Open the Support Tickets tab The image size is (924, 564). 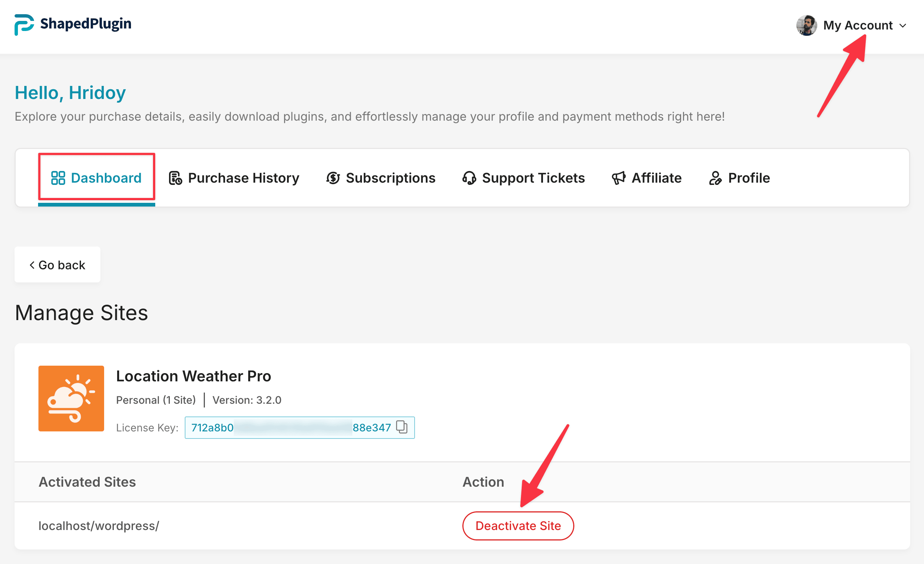[x=524, y=178]
